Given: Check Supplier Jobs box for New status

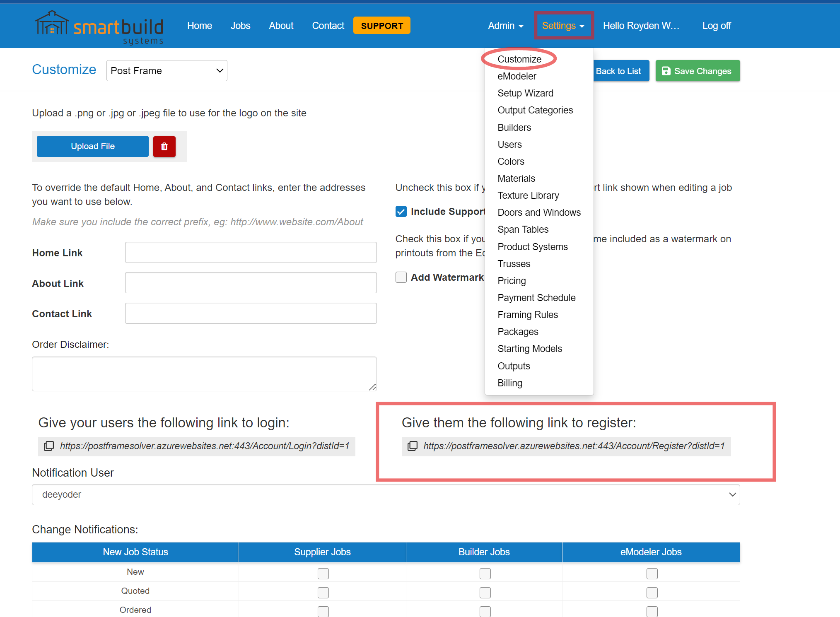Looking at the screenshot, I should tap(323, 574).
